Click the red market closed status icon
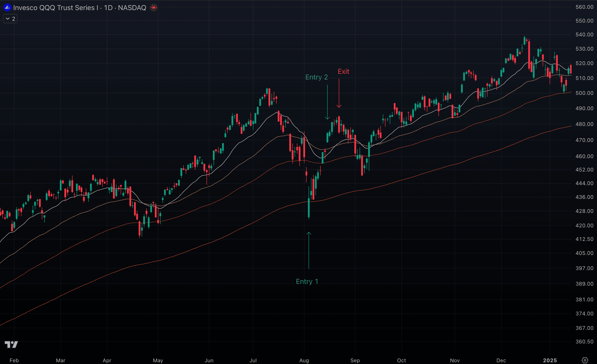The image size is (597, 364). tap(154, 8)
